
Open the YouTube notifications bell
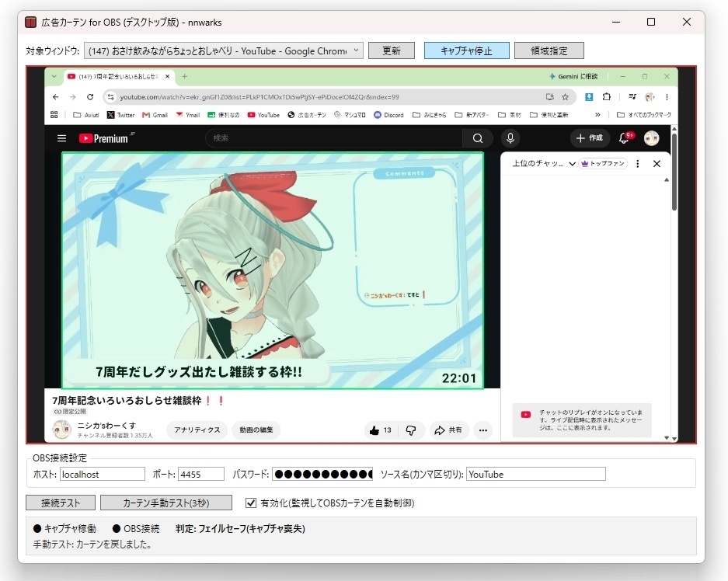(625, 137)
